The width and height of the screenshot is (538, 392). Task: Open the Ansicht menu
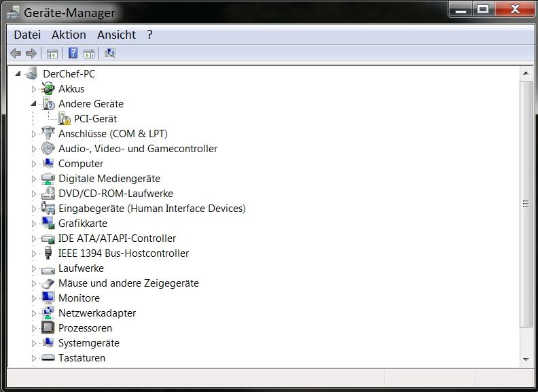pos(116,35)
